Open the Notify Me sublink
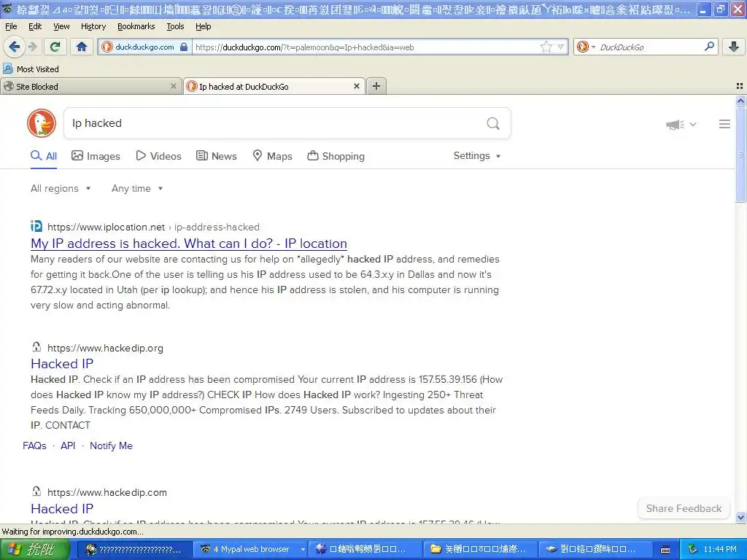This screenshot has width=747, height=560. coord(111,446)
